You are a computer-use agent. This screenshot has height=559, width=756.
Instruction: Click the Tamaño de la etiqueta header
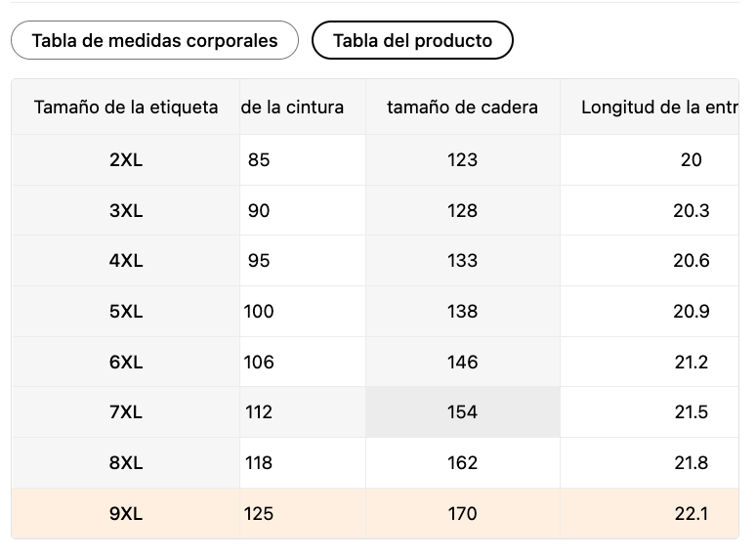(x=126, y=107)
